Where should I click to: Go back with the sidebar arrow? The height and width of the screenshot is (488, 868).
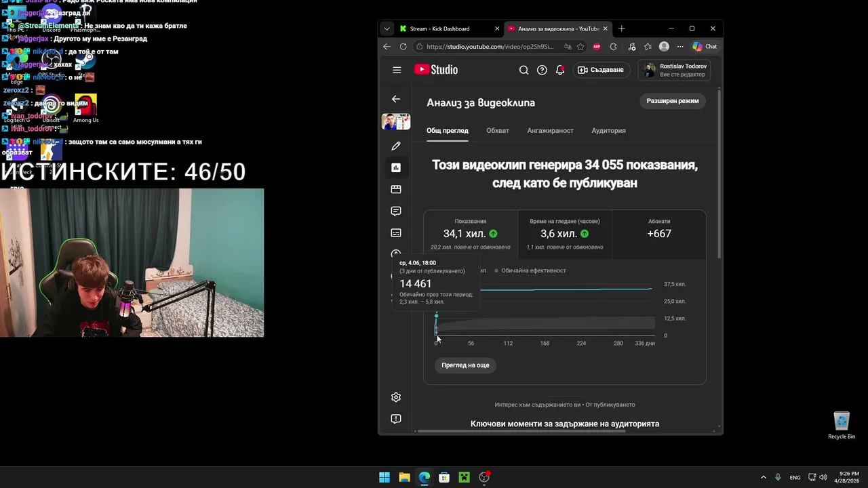coord(396,99)
